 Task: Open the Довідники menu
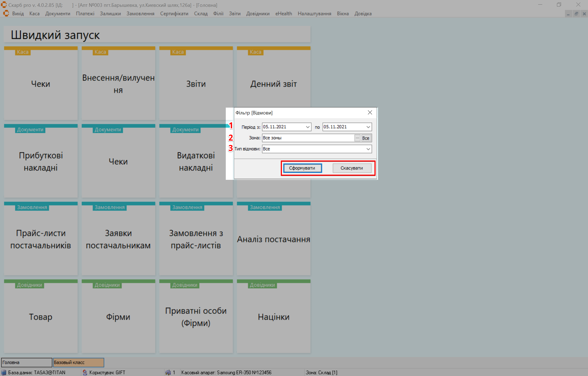coord(258,14)
